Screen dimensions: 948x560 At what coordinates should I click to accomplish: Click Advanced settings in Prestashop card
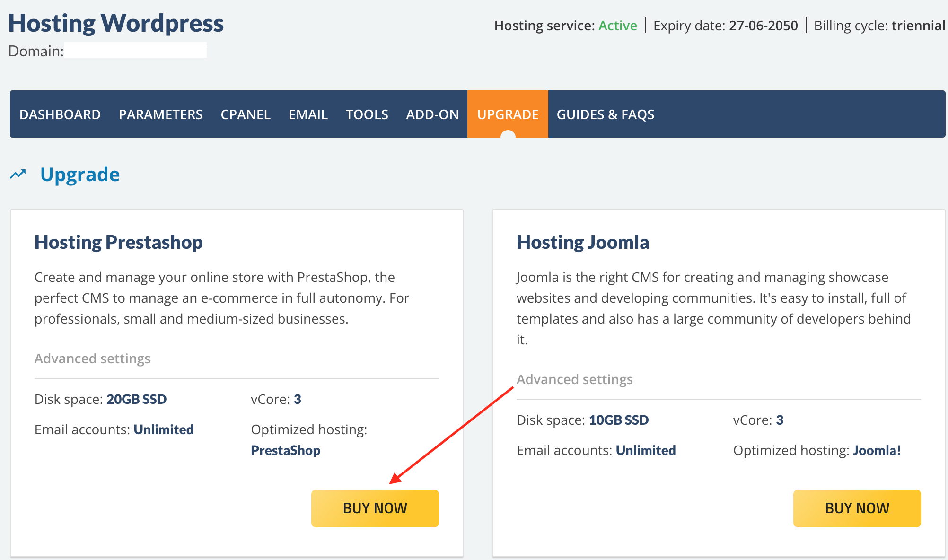(x=93, y=359)
